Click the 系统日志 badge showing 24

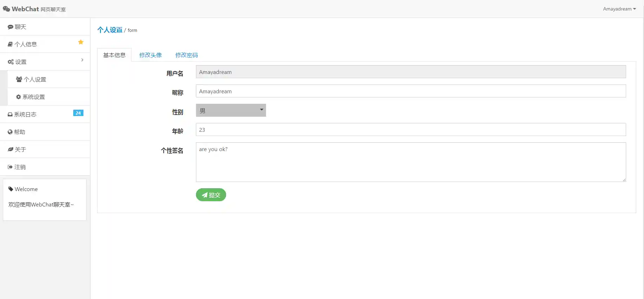(78, 113)
